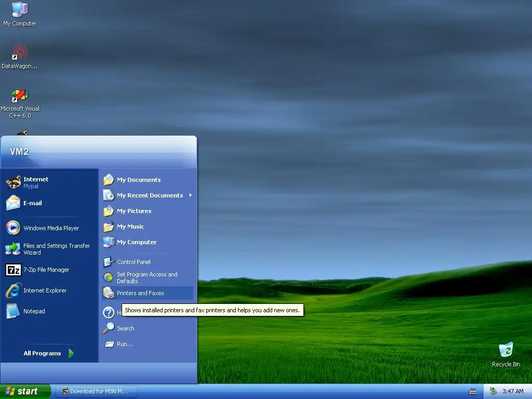
Task: Click the 3:47 AM clock
Action: [513, 391]
